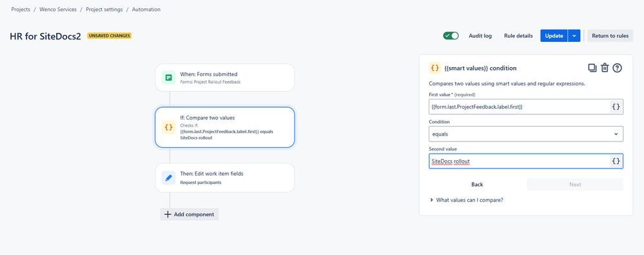Screen dimensions: 644x255
Task: Focus the Second value input field
Action: tap(519, 161)
